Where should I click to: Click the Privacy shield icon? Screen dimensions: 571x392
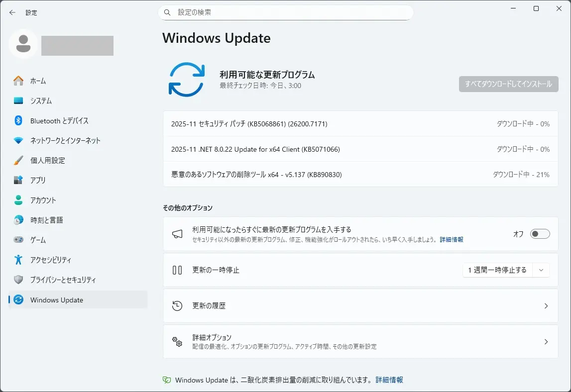click(x=18, y=280)
